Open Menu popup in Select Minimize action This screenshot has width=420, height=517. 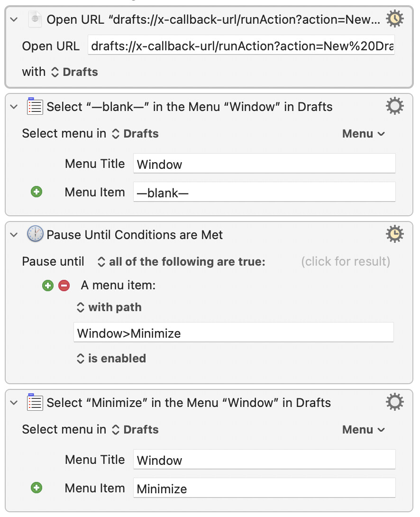point(364,430)
